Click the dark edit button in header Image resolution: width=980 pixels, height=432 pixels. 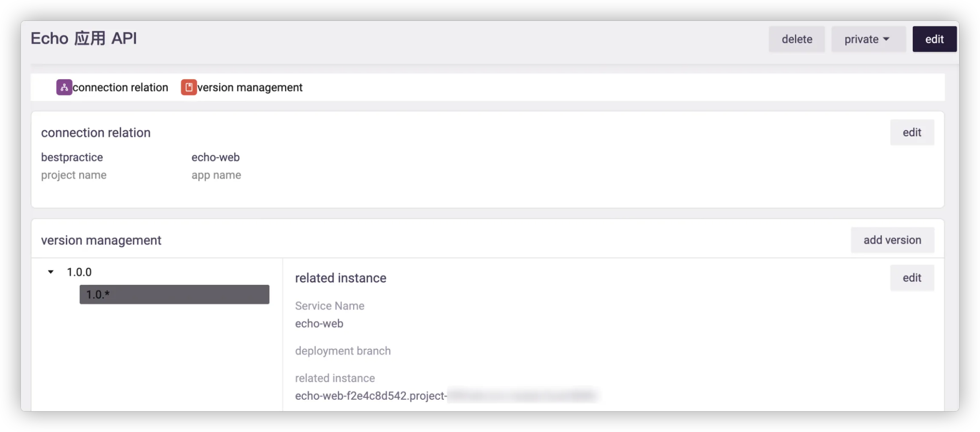[x=934, y=39]
